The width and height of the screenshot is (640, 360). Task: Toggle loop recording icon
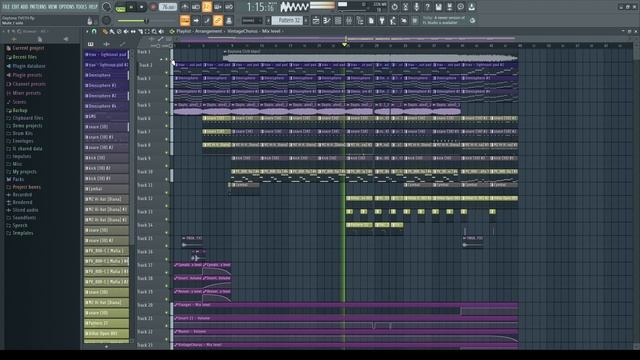229,7
